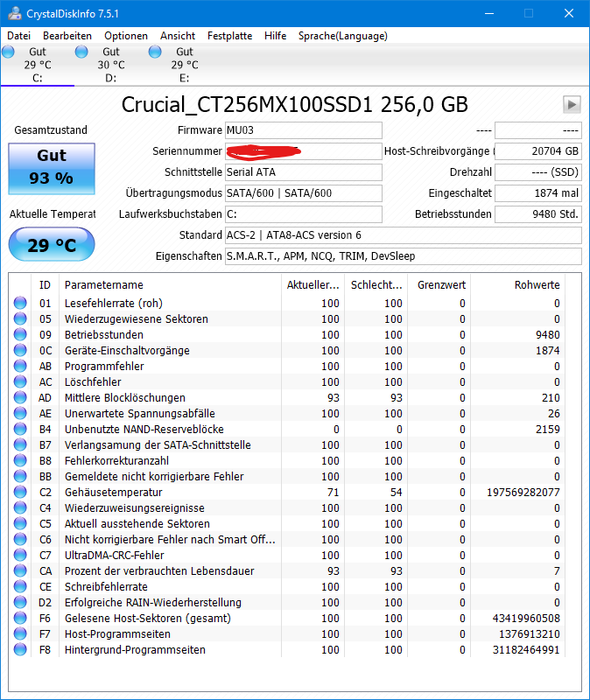Click the Übertragungsmodus SATA/600 field
This screenshot has width=590, height=700.
(x=304, y=193)
